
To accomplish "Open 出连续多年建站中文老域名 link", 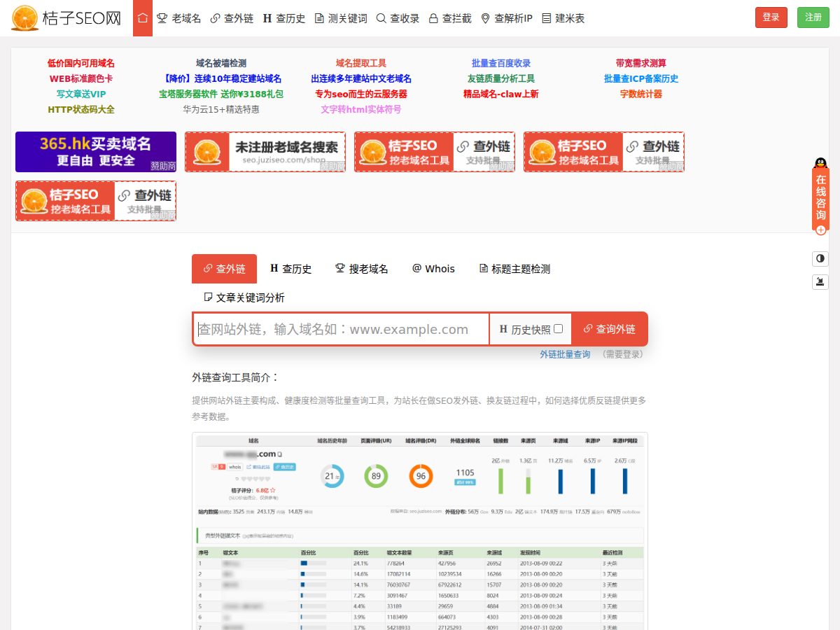I will [x=361, y=78].
